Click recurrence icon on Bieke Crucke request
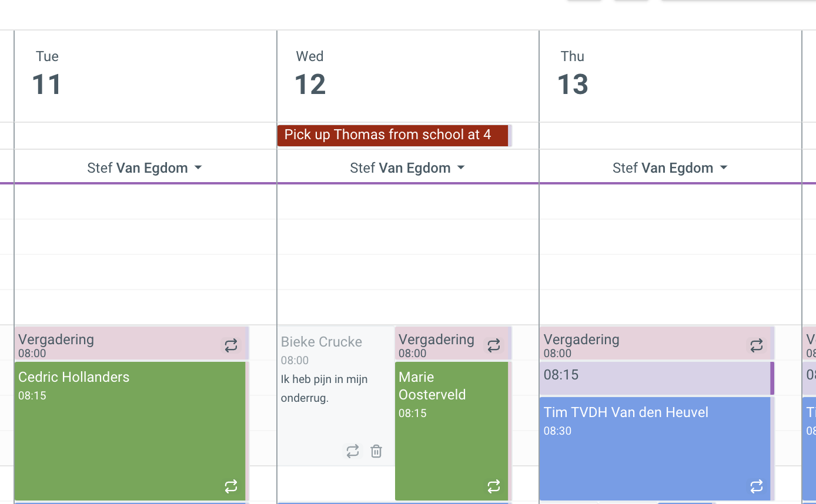Image resolution: width=816 pixels, height=504 pixels. click(x=353, y=451)
